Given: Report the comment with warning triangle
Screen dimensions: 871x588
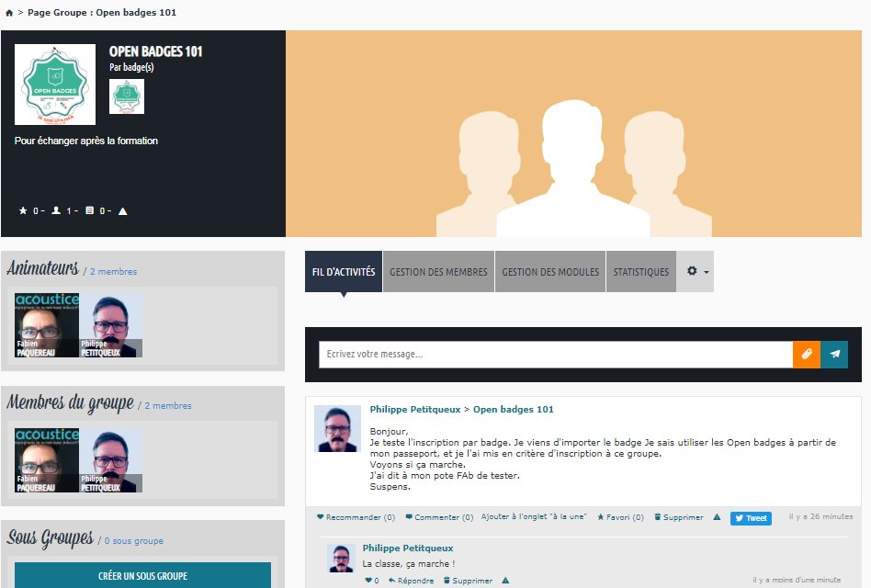Looking at the screenshot, I should tap(505, 581).
